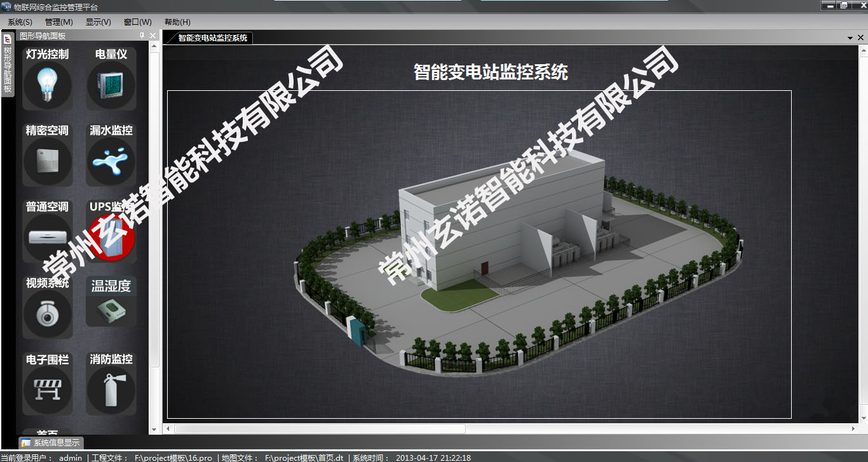The width and height of the screenshot is (868, 462).
Task: Open the 帮助(H) menu
Action: 177,22
